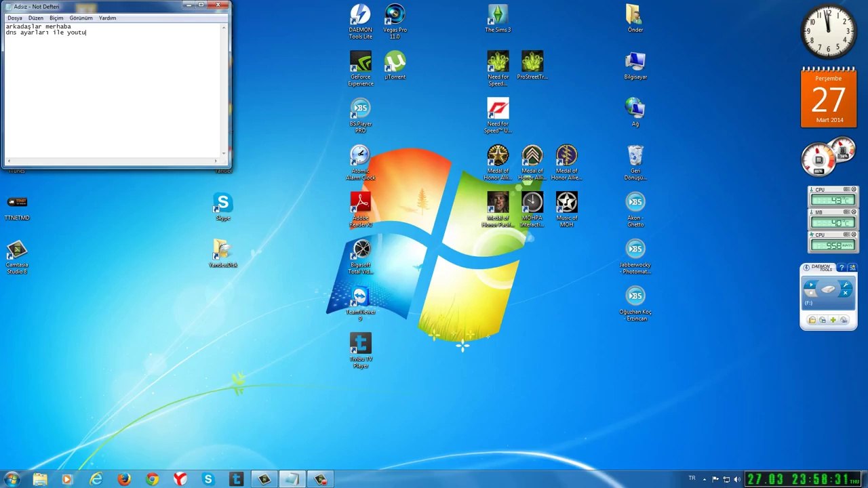The width and height of the screenshot is (868, 488).
Task: Open Yardım menu in Not Defteri
Action: click(x=107, y=18)
